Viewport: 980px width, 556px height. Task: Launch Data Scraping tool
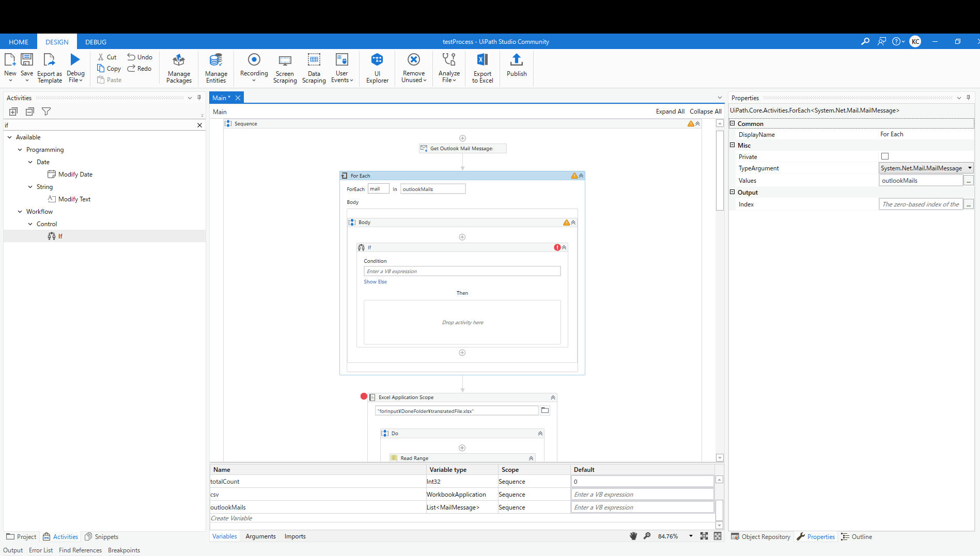point(314,68)
